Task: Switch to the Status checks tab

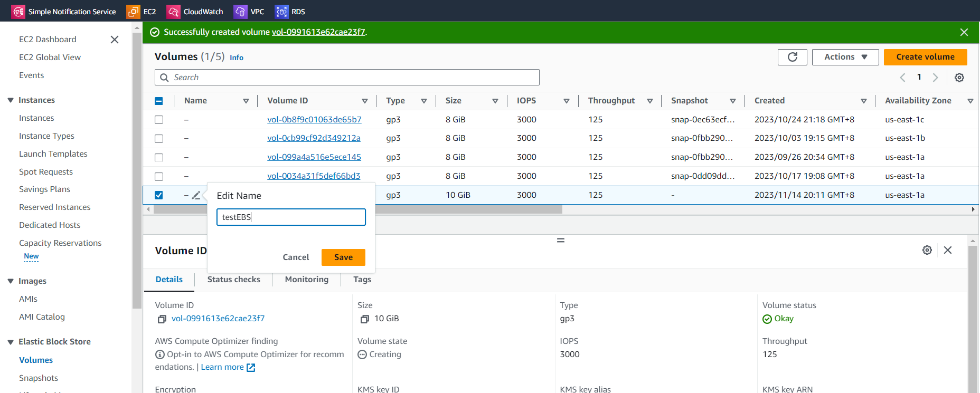Action: pyautogui.click(x=233, y=280)
